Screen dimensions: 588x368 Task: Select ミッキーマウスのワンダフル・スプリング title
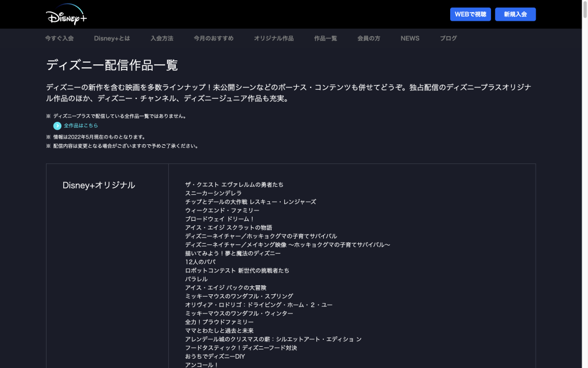click(239, 297)
